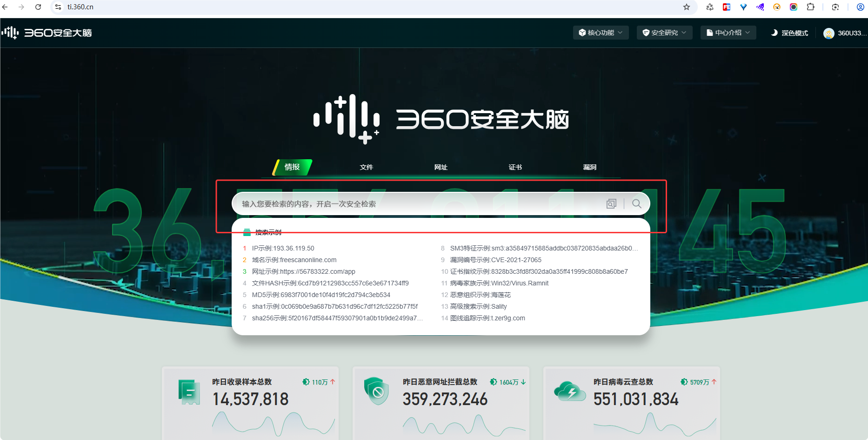Viewport: 868px width, 440px height.
Task: Click the orange circular extension icon
Action: (x=777, y=7)
